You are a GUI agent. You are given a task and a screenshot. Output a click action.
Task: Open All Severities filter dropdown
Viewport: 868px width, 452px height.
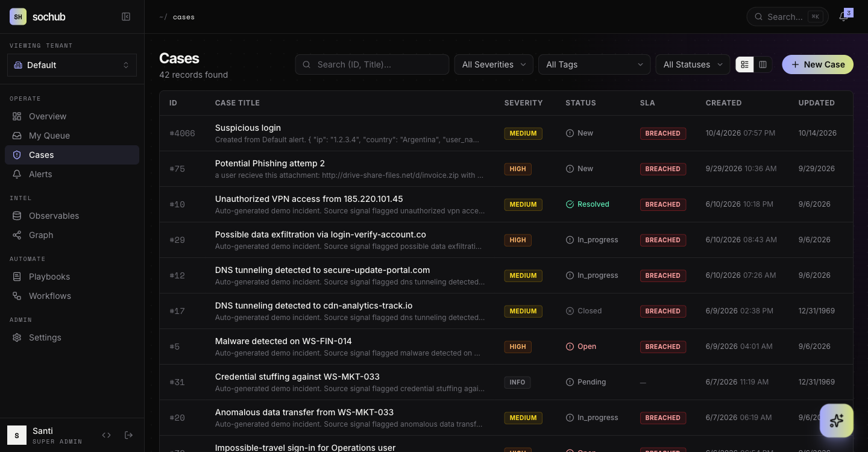[x=494, y=64]
